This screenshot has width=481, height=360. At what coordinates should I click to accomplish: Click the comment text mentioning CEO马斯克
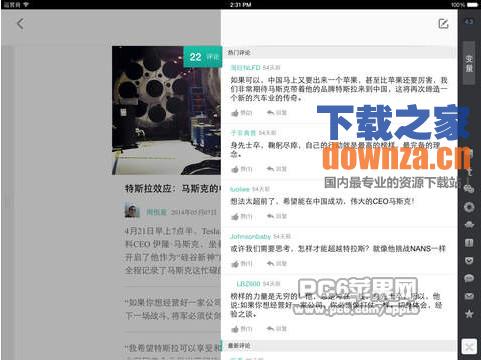pyautogui.click(x=322, y=201)
